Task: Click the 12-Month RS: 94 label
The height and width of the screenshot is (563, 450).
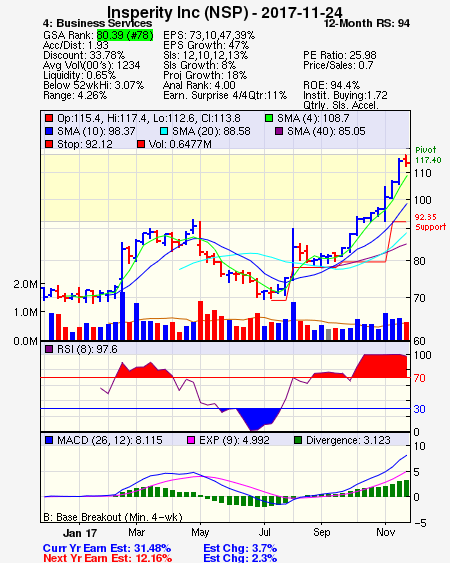Action: pyautogui.click(x=367, y=23)
